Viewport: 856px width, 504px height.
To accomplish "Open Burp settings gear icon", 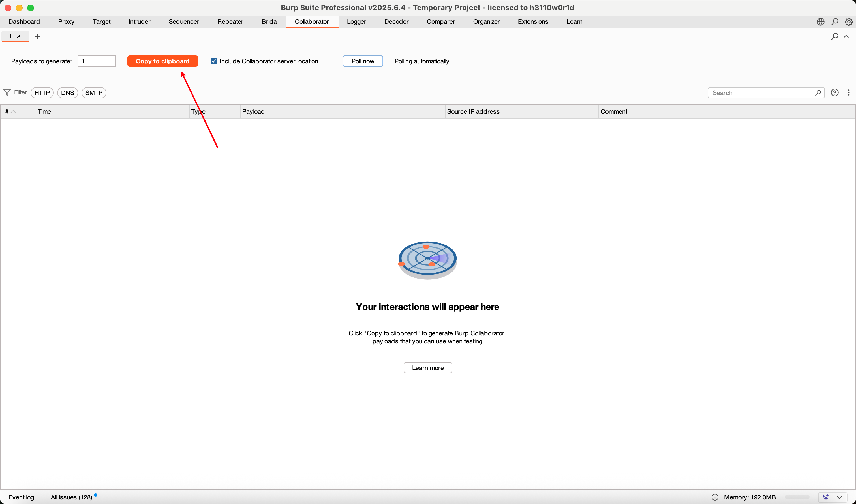I will coord(849,22).
